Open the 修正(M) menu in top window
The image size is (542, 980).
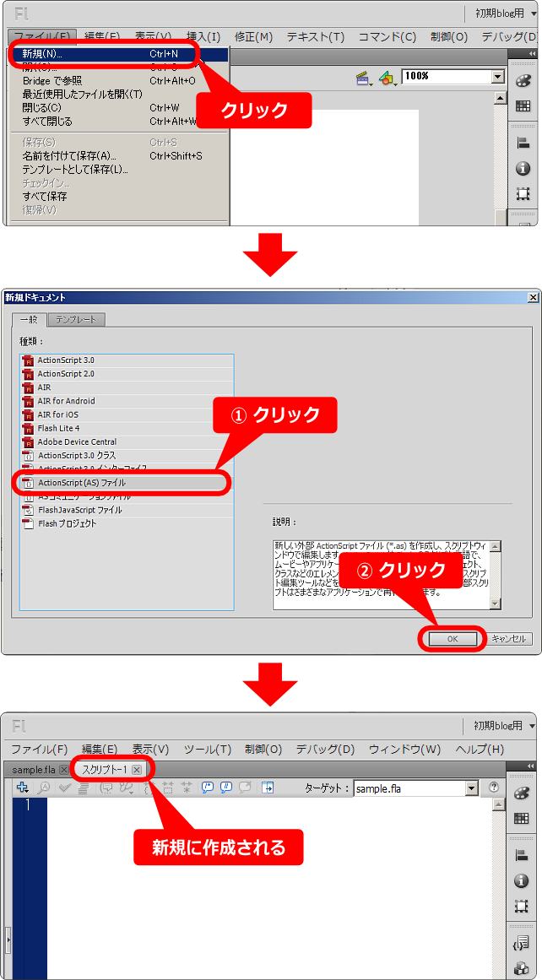(x=253, y=36)
